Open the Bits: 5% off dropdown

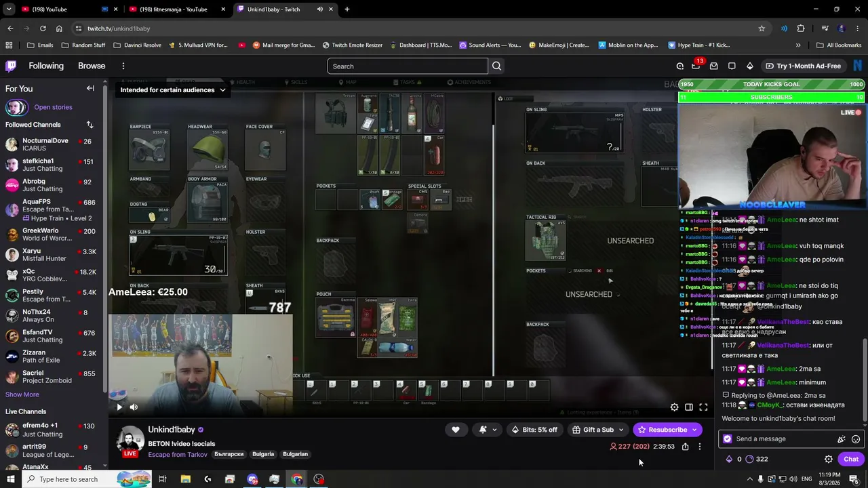coord(534,430)
